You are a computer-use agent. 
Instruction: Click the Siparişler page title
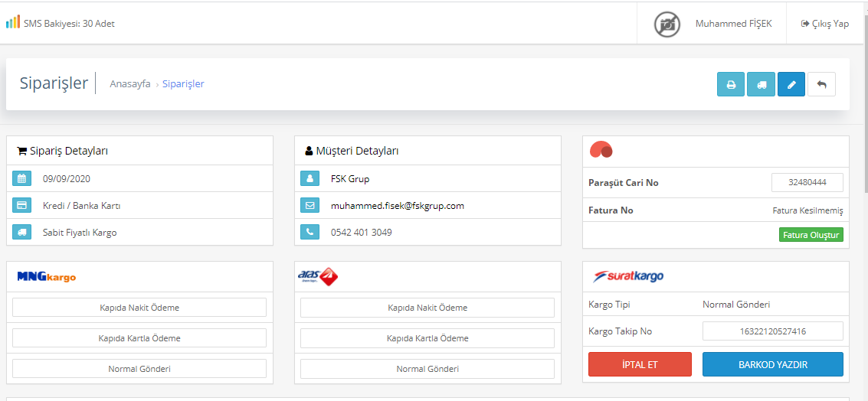tap(54, 83)
